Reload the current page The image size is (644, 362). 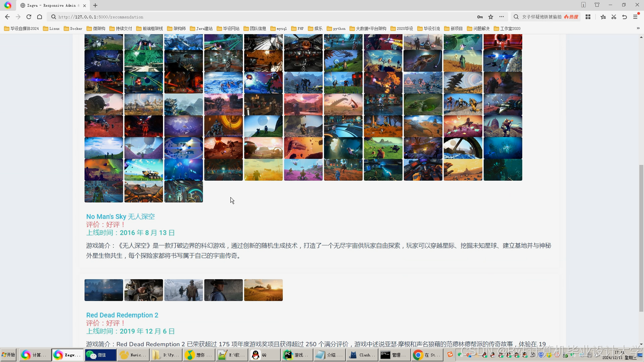[x=29, y=17]
